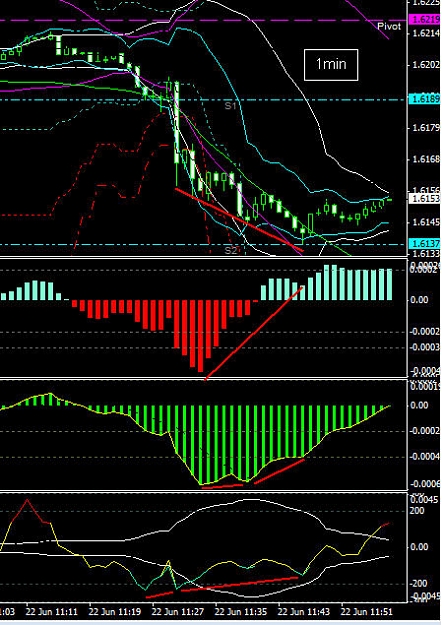Select the red trendline under the price candles
Image resolution: width=442 pixels, height=625 pixels.
(x=240, y=220)
